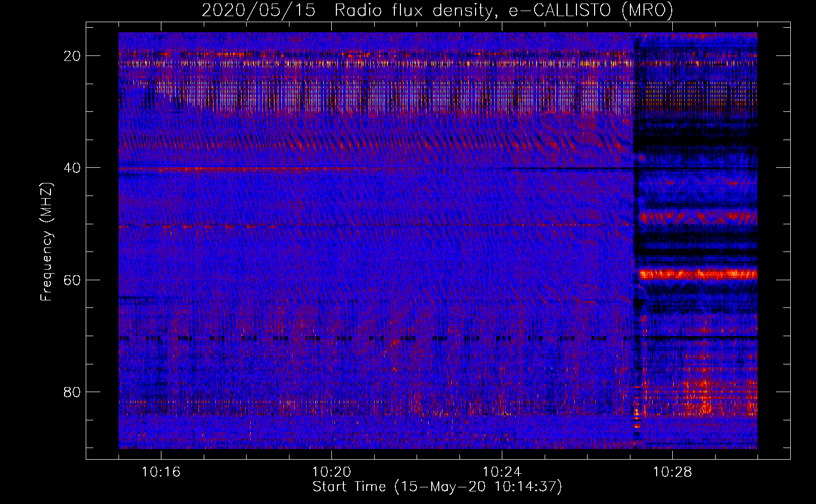
Task: Click the '10:16' time tick label
Action: 161,472
